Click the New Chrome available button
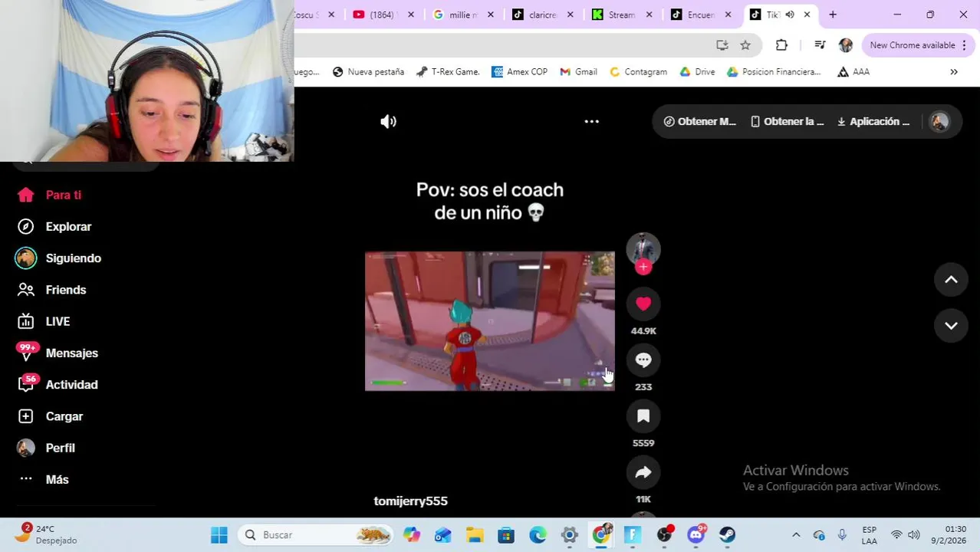This screenshot has width=980, height=552. pos(919,45)
